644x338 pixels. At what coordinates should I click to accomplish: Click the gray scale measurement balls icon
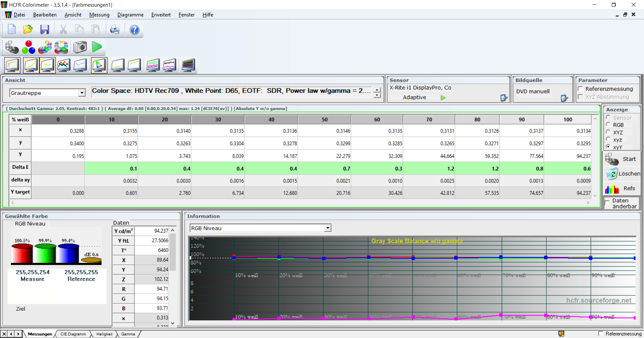click(12, 47)
